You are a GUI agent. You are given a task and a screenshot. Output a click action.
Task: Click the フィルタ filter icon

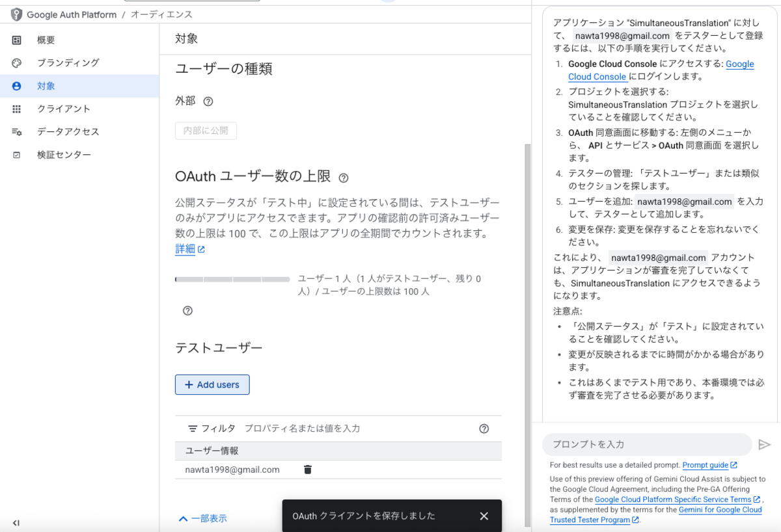[193, 429]
